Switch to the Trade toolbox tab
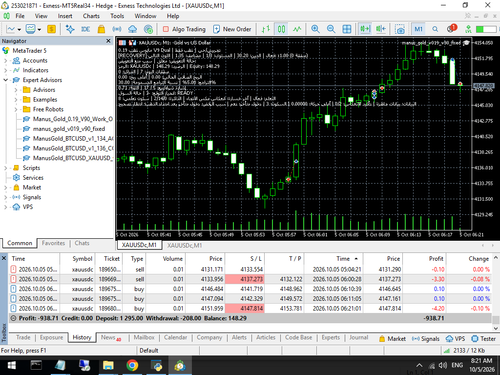Viewport: 500px width, 375px height. click(x=23, y=337)
